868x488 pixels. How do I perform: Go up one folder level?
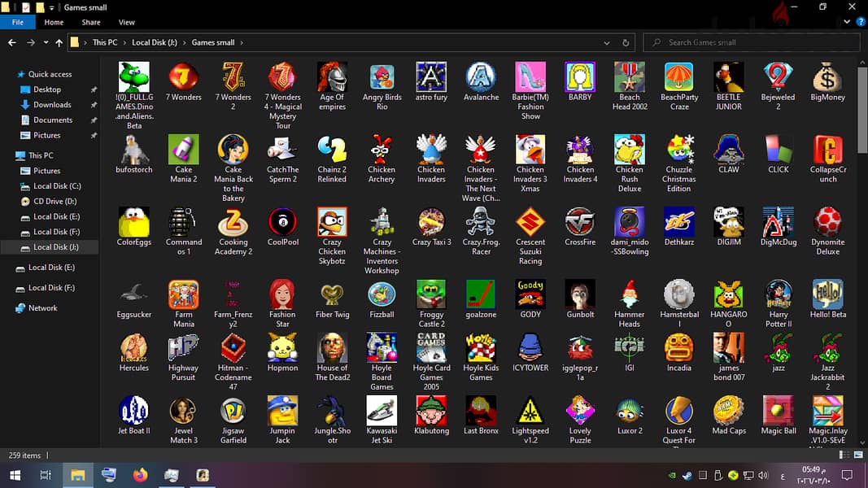coord(59,42)
